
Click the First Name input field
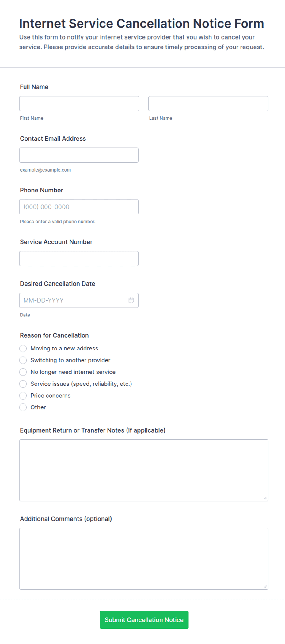79,104
